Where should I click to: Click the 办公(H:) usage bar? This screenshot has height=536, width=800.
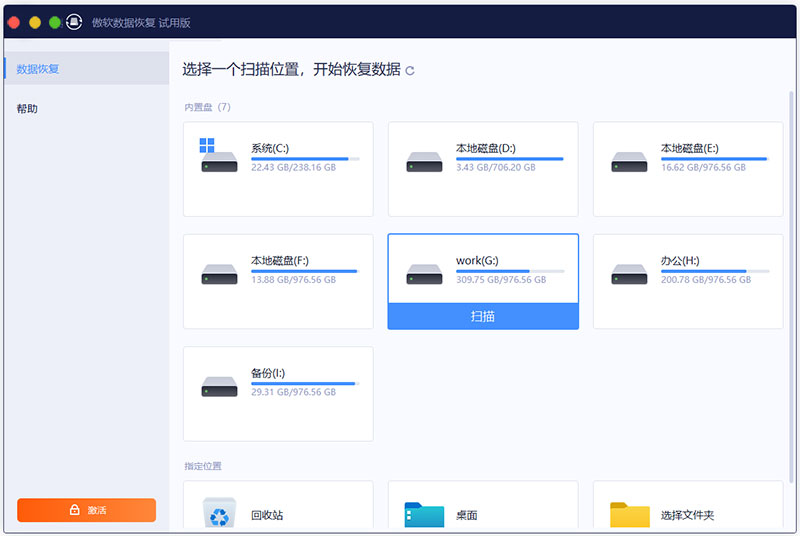coord(715,271)
